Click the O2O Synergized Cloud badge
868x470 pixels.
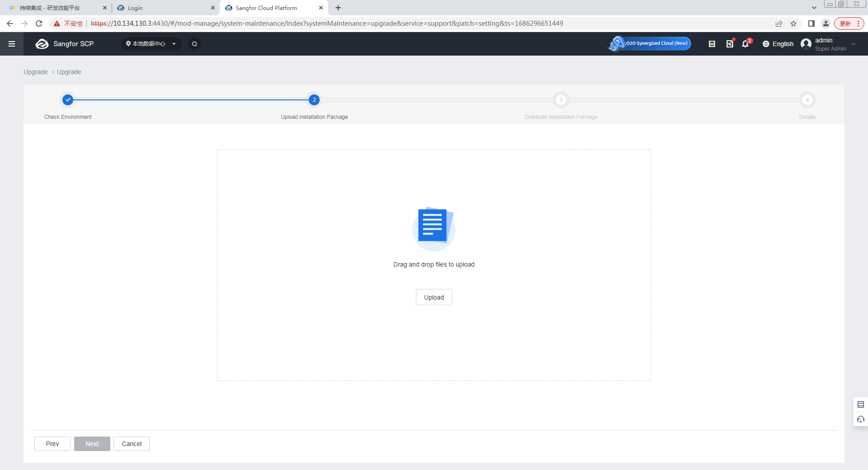tap(650, 43)
